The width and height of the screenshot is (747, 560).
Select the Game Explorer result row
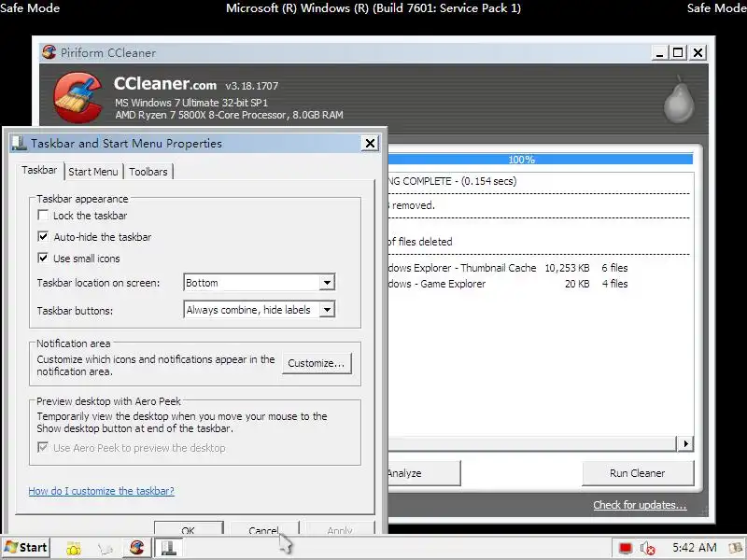tap(508, 284)
